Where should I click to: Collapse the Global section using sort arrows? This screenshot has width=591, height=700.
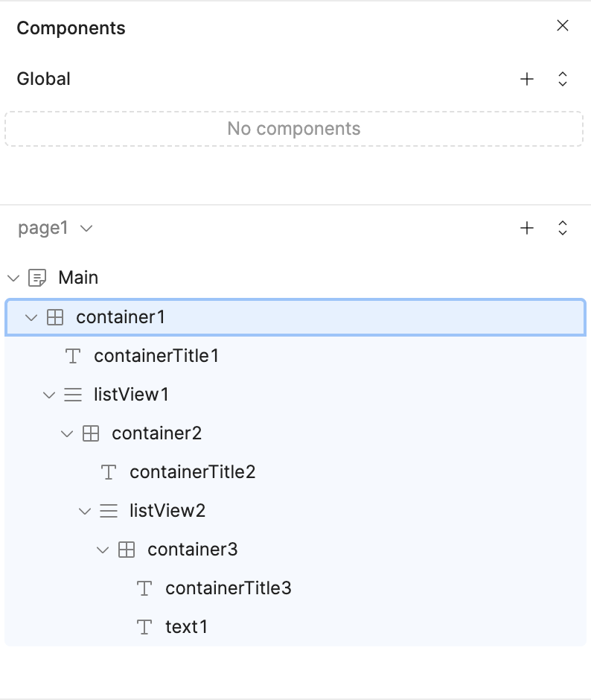coord(563,79)
